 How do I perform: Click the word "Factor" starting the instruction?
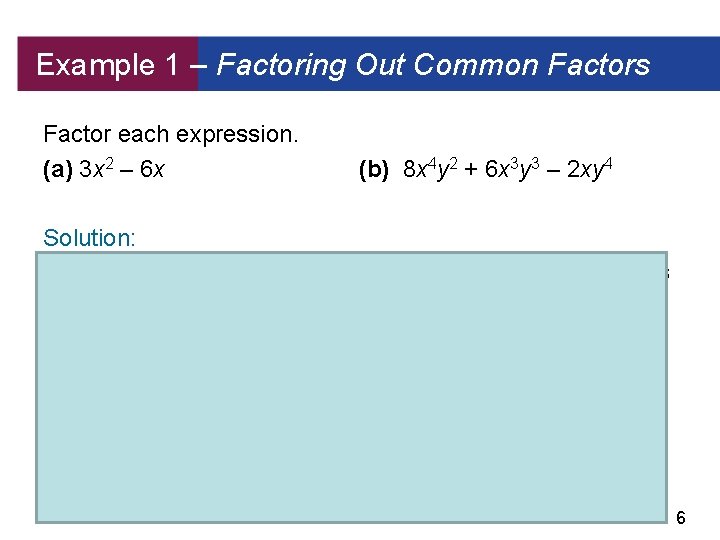click(76, 134)
